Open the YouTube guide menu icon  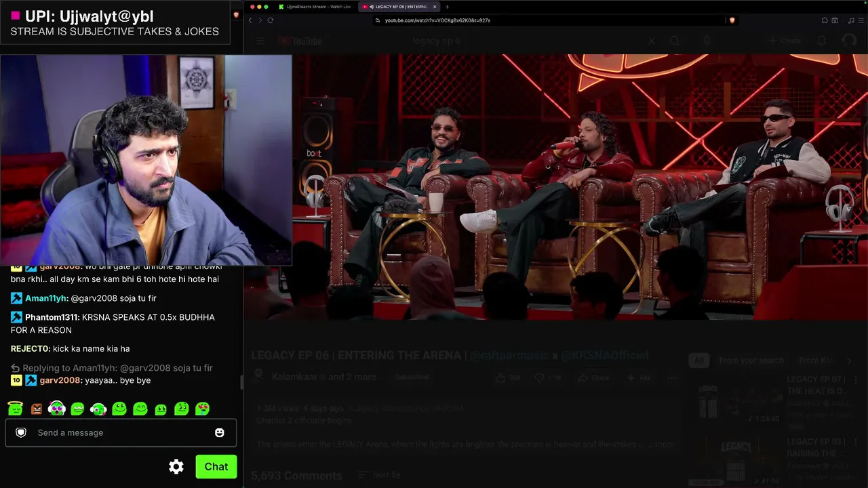click(x=260, y=41)
